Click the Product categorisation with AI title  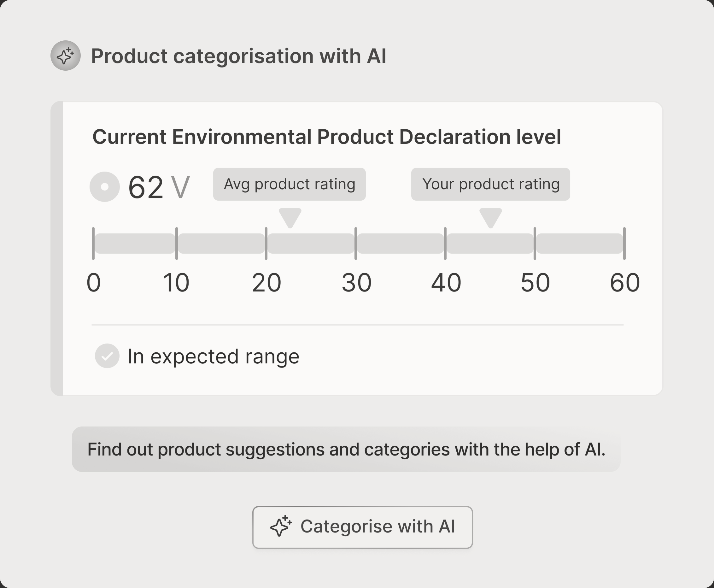[x=238, y=56]
